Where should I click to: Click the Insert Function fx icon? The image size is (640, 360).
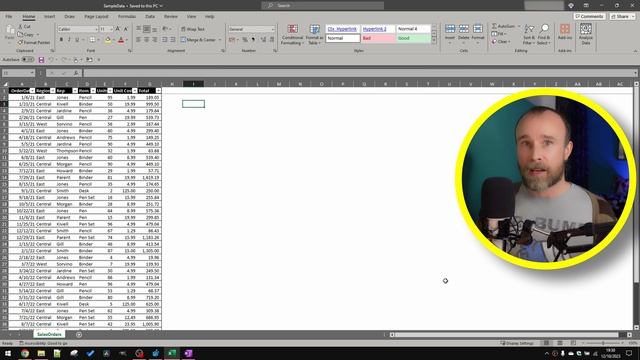tap(76, 73)
